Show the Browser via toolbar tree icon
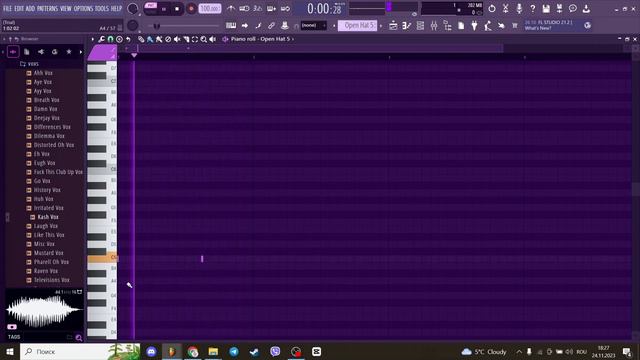 [x=447, y=26]
